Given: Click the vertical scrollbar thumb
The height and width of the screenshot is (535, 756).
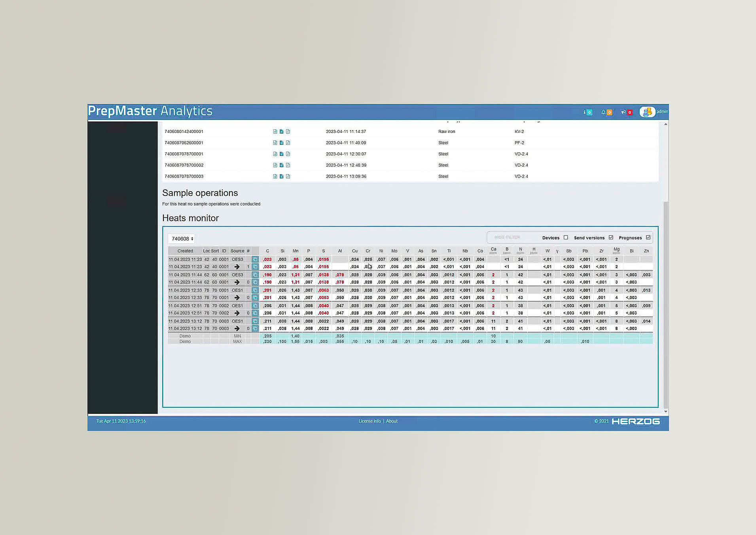Looking at the screenshot, I should click(x=666, y=305).
